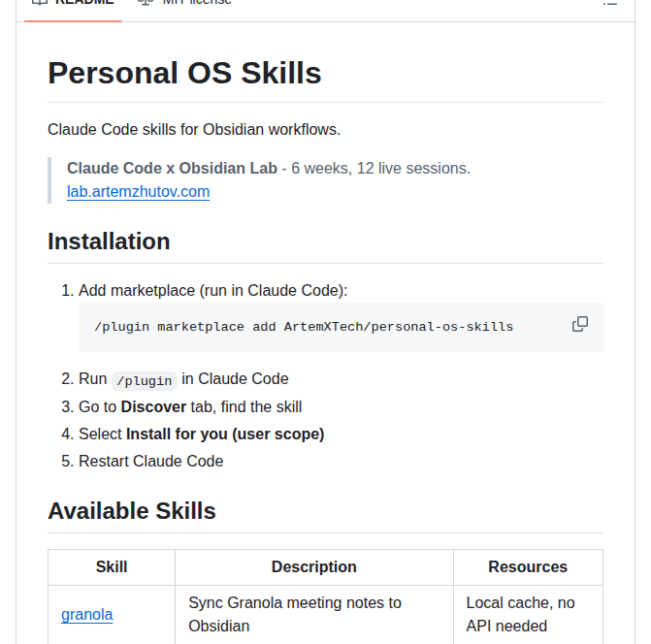Copy the plugin marketplace add command

579,324
